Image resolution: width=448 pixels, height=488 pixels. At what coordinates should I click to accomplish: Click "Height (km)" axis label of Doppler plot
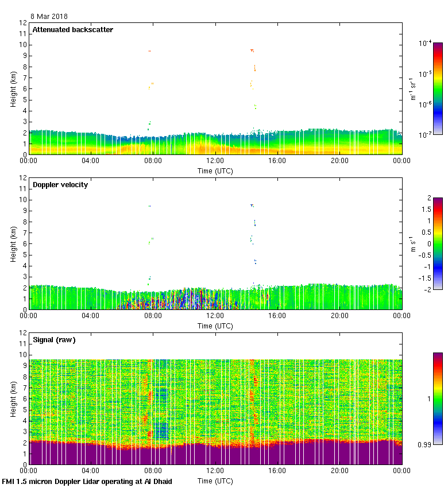(x=14, y=244)
